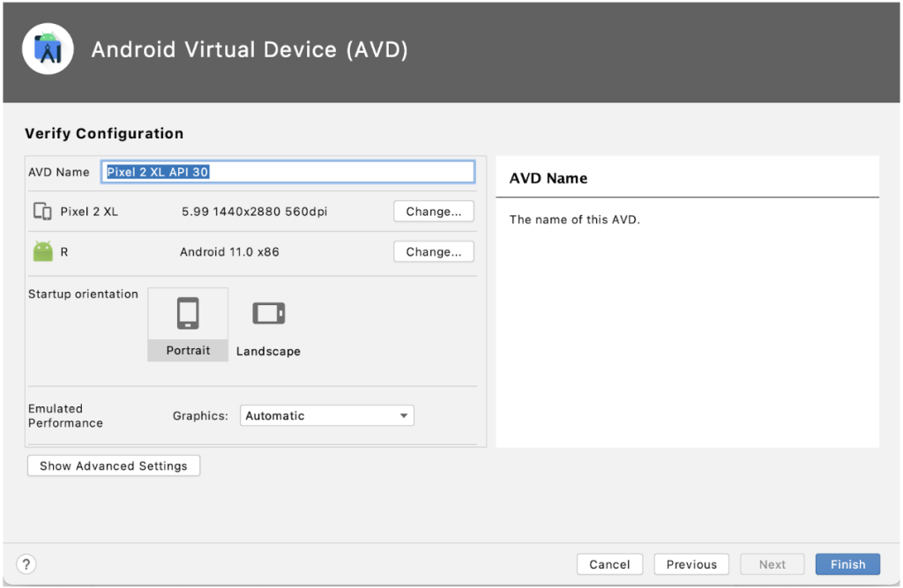Click the greyed-out Next button
Image resolution: width=903 pixels, height=588 pixels.
(x=772, y=564)
